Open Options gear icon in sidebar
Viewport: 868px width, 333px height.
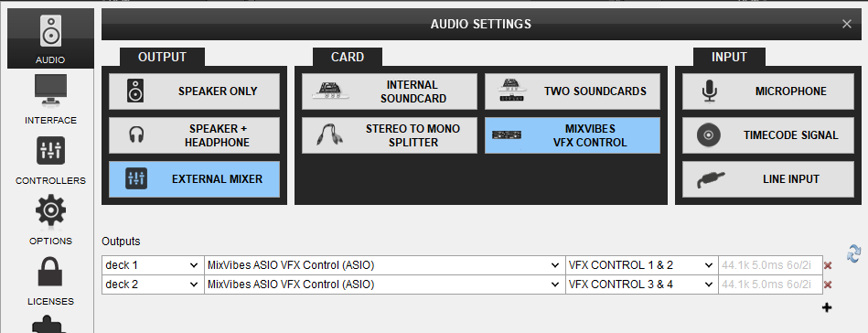(x=50, y=210)
